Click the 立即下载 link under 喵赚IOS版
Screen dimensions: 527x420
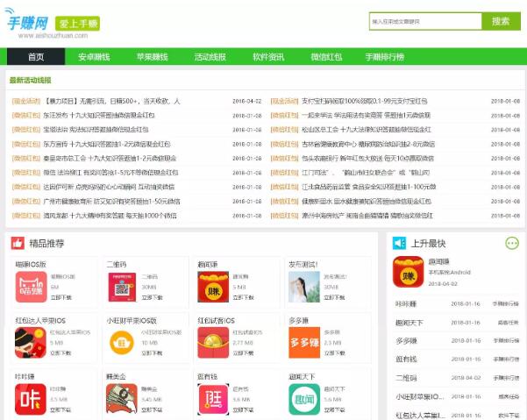coord(61,297)
